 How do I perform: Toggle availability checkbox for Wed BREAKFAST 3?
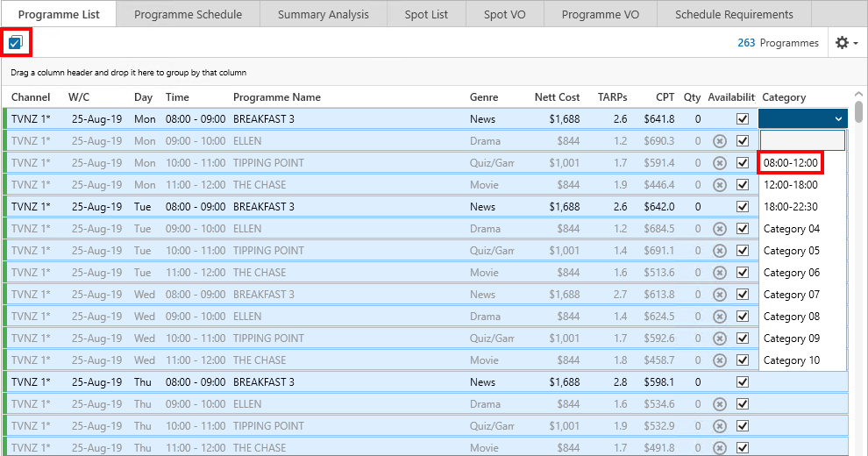(743, 295)
